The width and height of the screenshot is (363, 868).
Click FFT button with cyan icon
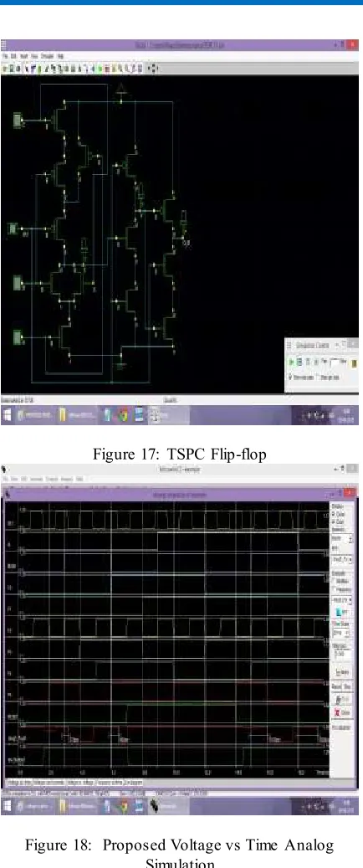coord(341,612)
